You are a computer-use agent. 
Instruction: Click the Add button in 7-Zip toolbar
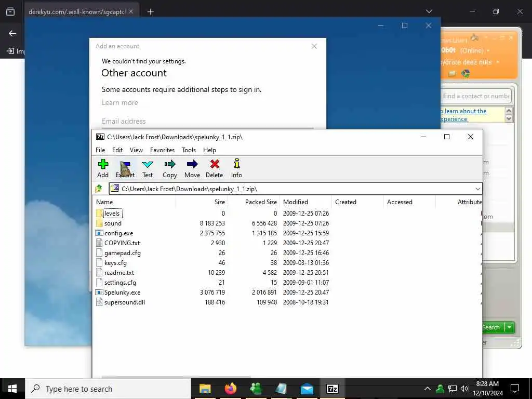tap(103, 168)
